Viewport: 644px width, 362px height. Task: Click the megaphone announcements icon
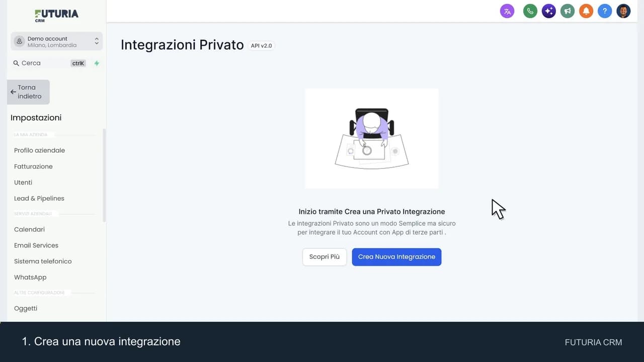568,11
